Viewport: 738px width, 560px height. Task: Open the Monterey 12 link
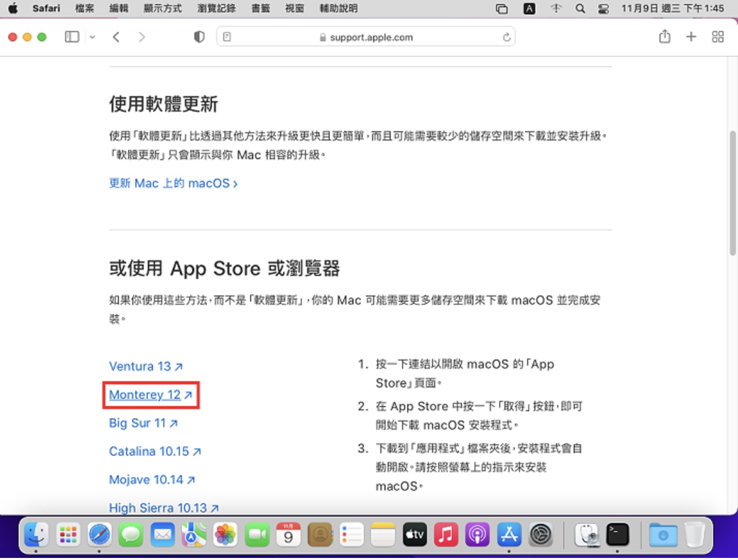click(150, 395)
